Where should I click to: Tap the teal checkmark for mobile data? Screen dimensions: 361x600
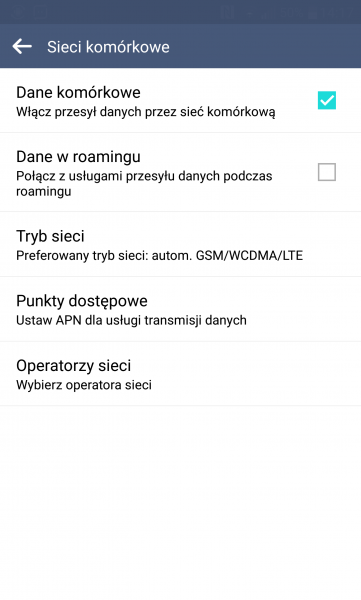point(327,100)
